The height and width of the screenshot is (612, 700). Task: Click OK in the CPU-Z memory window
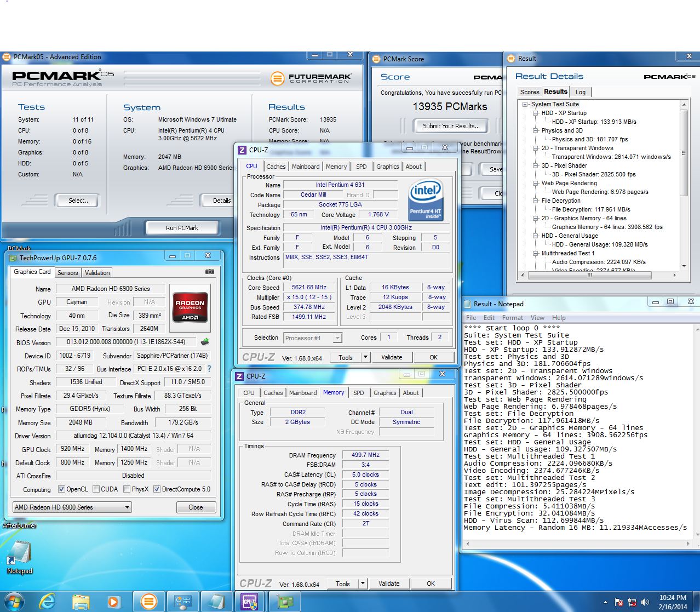431,584
